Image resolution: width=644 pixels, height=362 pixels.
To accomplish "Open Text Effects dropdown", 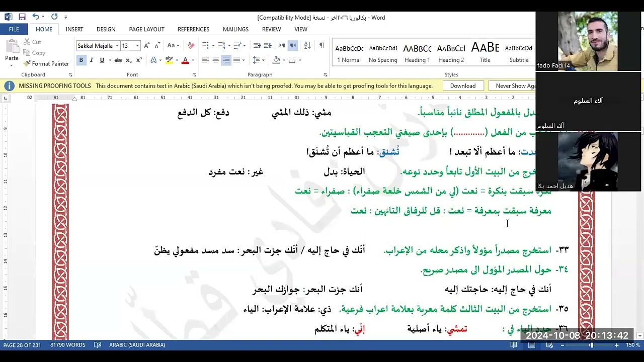I will coord(160,60).
